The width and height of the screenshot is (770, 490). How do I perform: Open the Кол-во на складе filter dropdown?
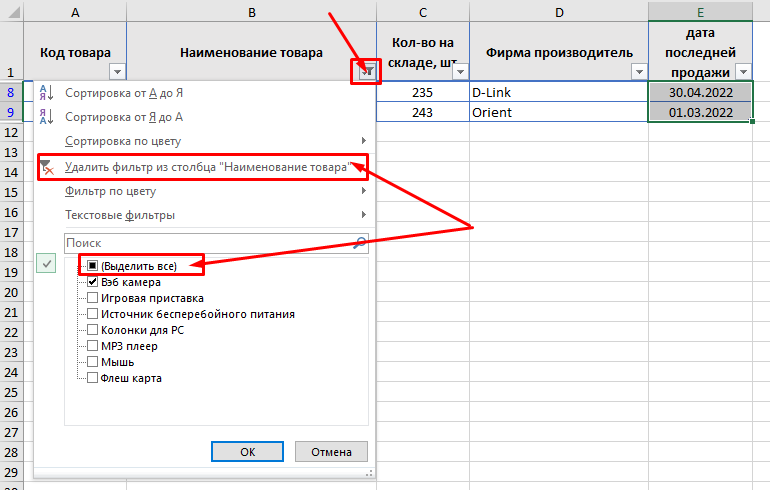(x=460, y=72)
